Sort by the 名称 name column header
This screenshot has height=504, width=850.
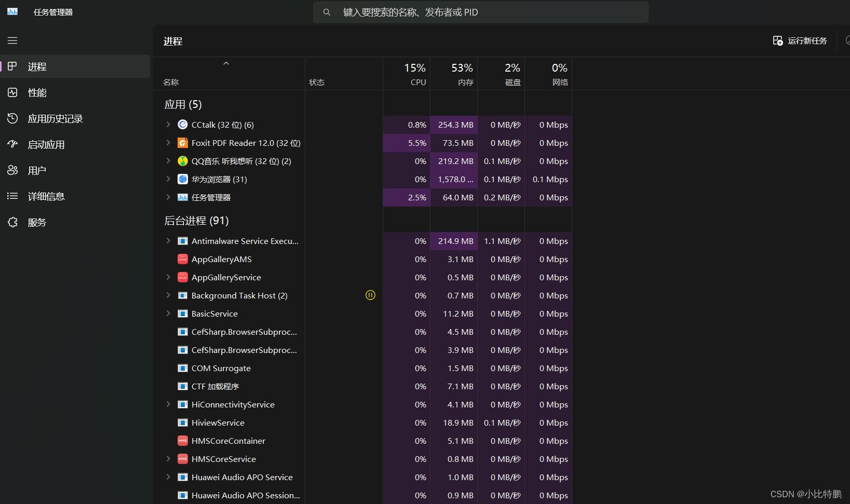coord(230,74)
